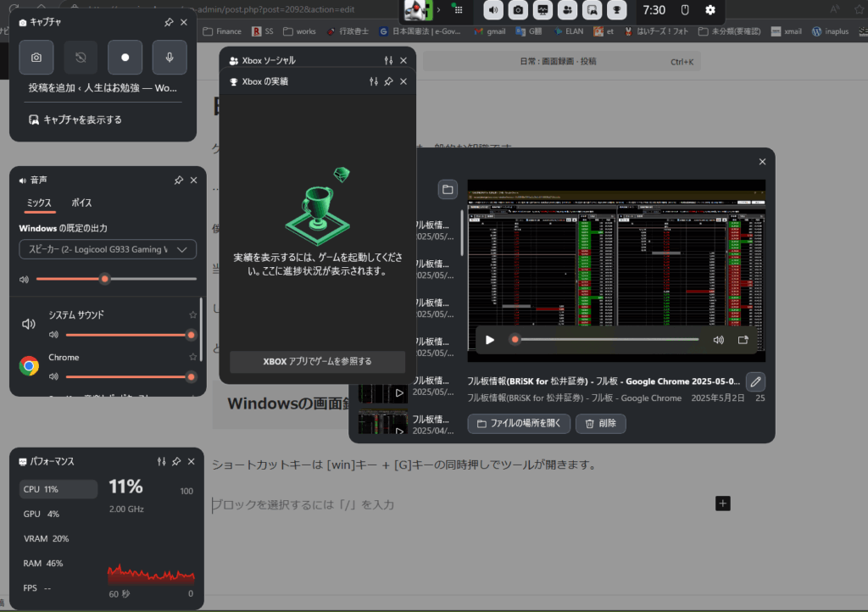The image size is (868, 612).
Task: Pin the 音声 widget
Action: 178,181
